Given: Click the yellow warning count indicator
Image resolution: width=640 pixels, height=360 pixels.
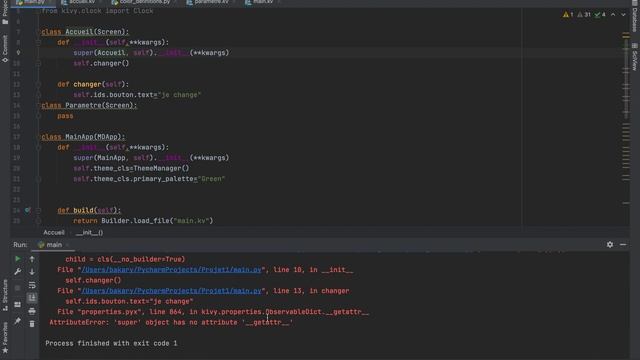Looking at the screenshot, I should pos(568,15).
